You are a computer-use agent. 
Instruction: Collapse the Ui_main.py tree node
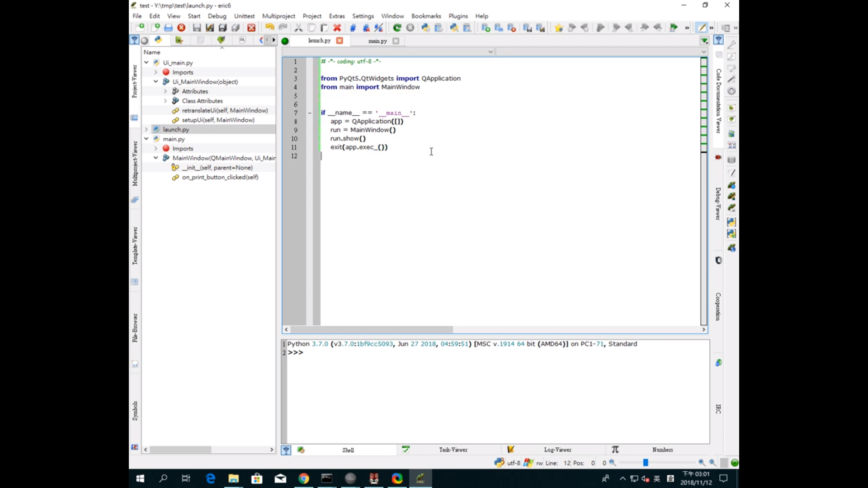pyautogui.click(x=146, y=62)
